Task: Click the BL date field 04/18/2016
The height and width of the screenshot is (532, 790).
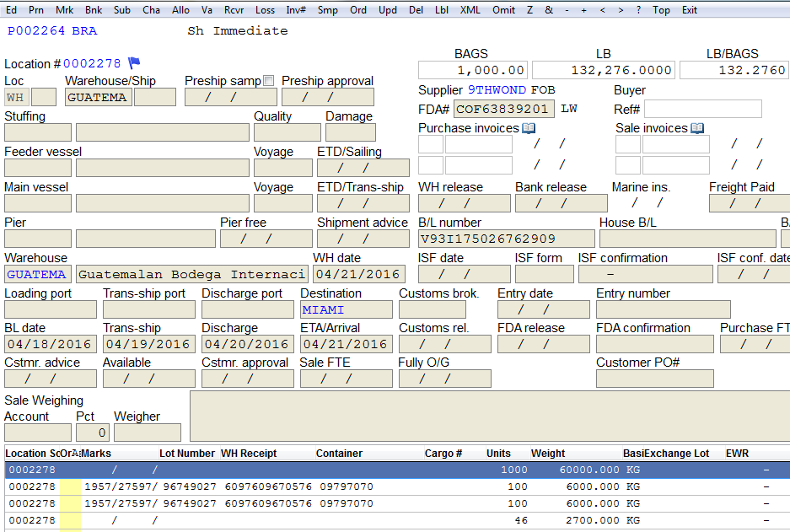Action: (51, 345)
